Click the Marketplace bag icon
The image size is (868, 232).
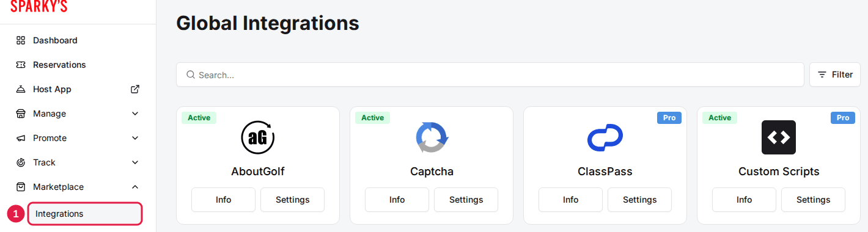click(21, 187)
